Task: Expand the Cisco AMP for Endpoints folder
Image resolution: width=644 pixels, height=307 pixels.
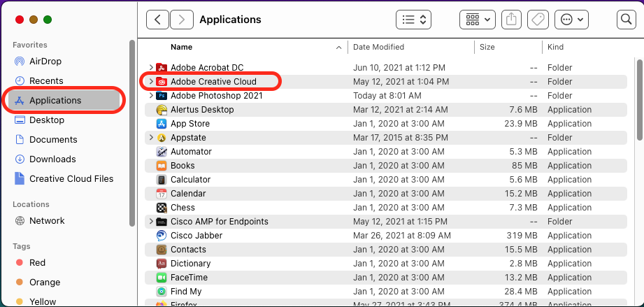Action: [151, 221]
